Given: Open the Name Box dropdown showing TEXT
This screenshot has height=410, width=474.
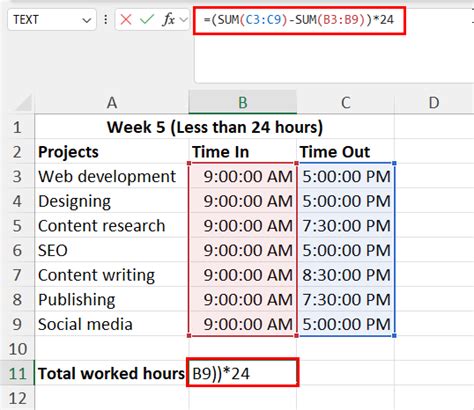Looking at the screenshot, I should tap(87, 20).
